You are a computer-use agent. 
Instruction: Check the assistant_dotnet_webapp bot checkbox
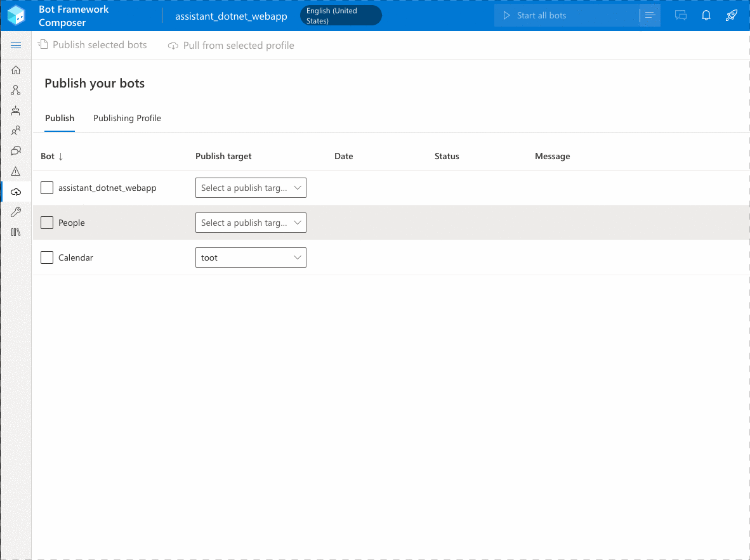(47, 188)
